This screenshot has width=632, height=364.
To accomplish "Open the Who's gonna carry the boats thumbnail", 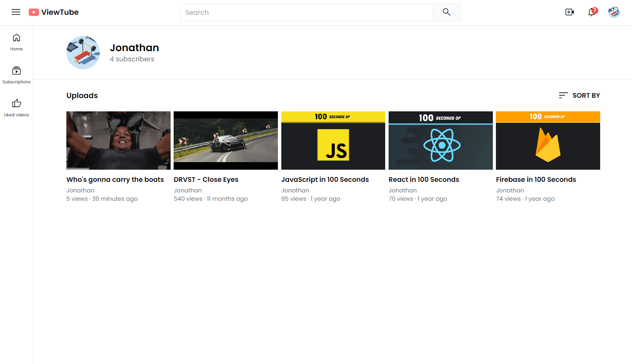I will (x=118, y=141).
